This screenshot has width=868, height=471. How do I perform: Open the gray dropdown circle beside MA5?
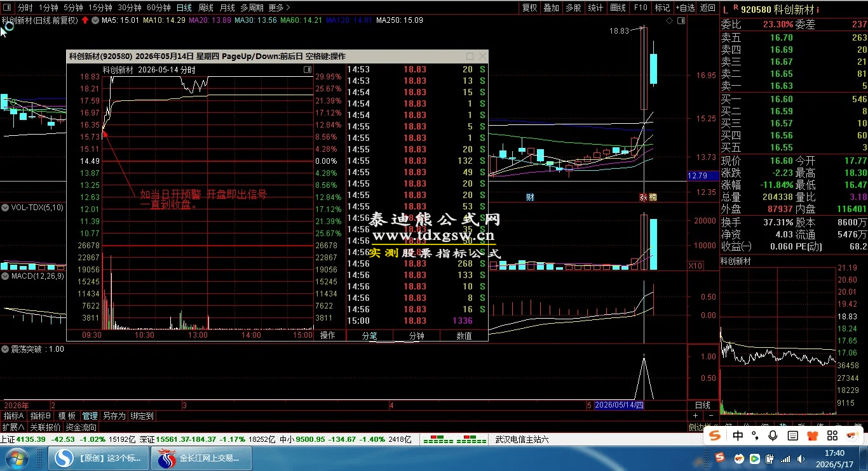point(95,20)
